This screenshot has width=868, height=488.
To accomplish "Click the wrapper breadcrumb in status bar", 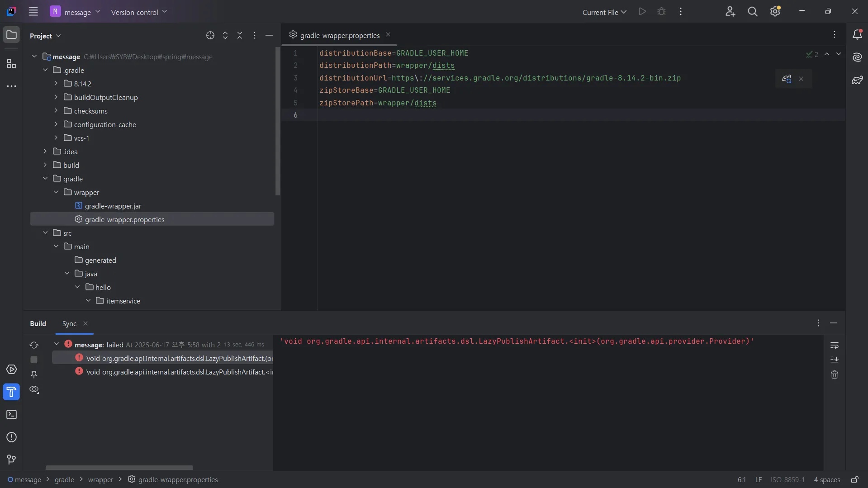I will (100, 479).
